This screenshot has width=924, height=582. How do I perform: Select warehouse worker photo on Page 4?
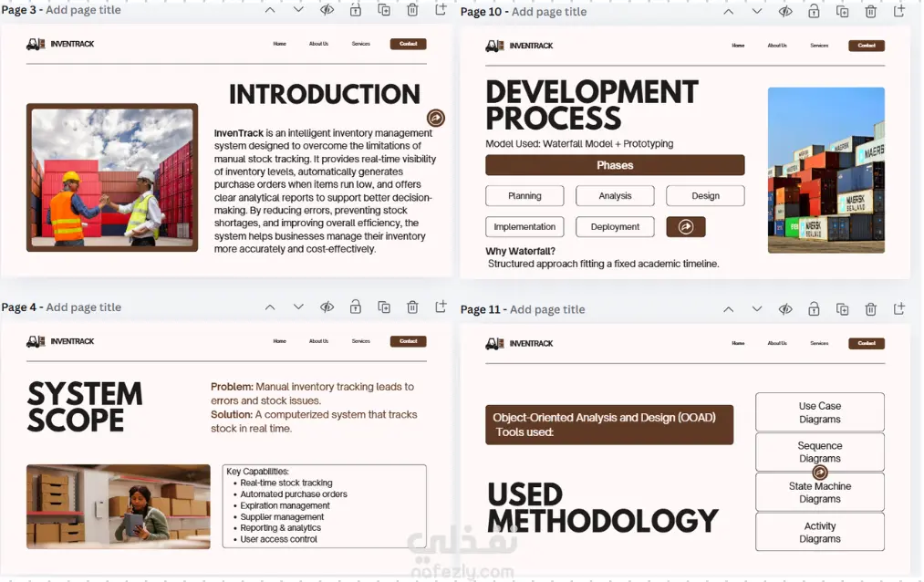tap(119, 506)
